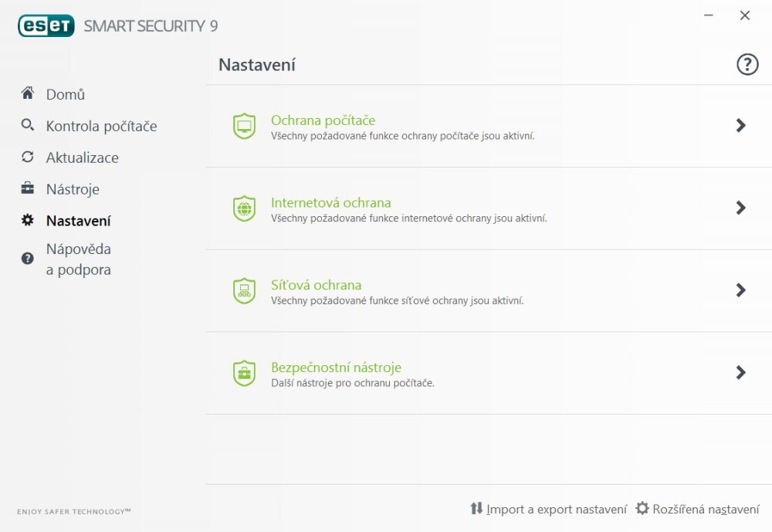Viewport: 772px width, 532px height.
Task: Expand Bezpečnostní nástroje using its chevron
Action: (x=740, y=373)
